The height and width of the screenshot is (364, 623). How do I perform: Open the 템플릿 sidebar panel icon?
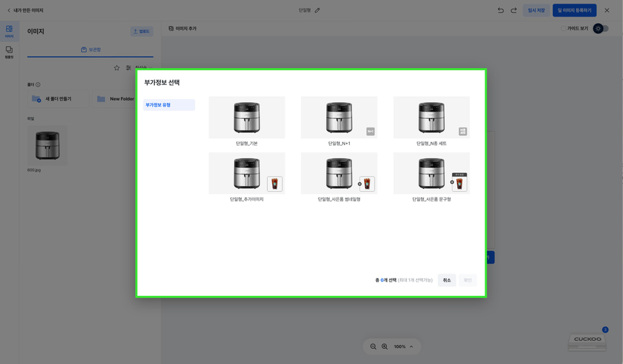coord(9,52)
